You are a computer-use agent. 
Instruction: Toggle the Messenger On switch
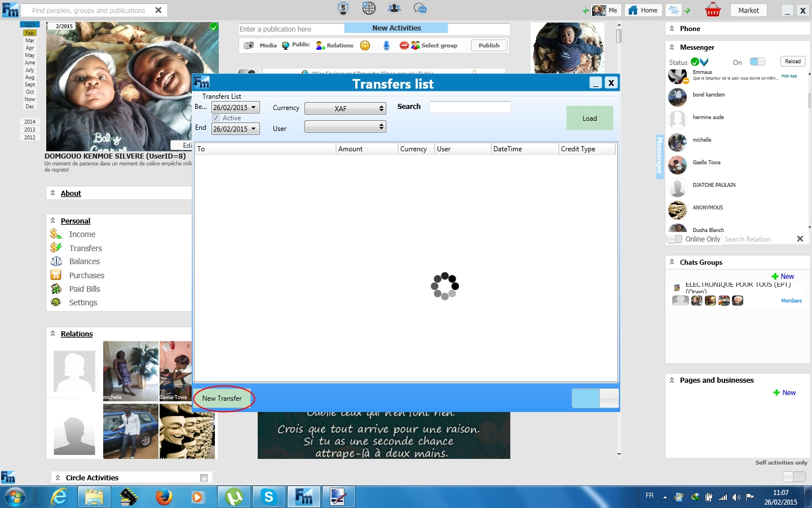757,62
